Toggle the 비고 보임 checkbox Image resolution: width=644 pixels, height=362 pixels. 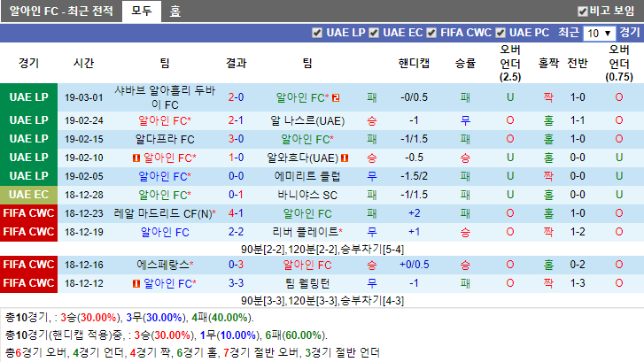point(582,12)
